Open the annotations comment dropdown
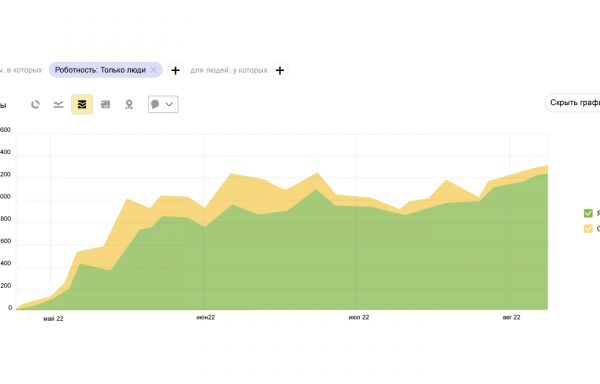 [x=163, y=104]
